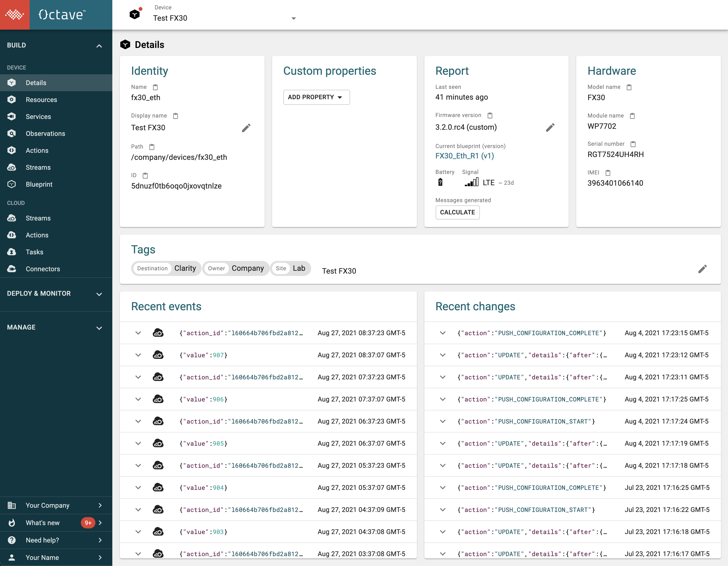728x566 pixels.
Task: Edit firmware version with pencil icon
Action: pyautogui.click(x=550, y=127)
